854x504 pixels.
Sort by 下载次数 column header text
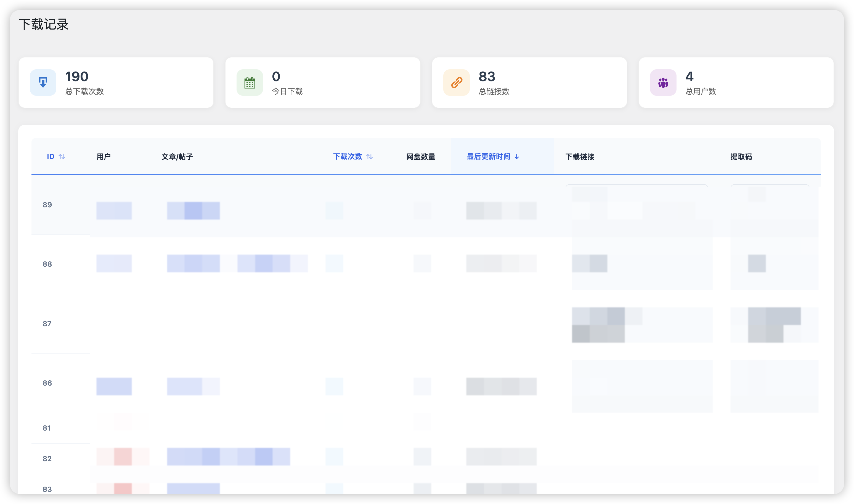pyautogui.click(x=348, y=156)
